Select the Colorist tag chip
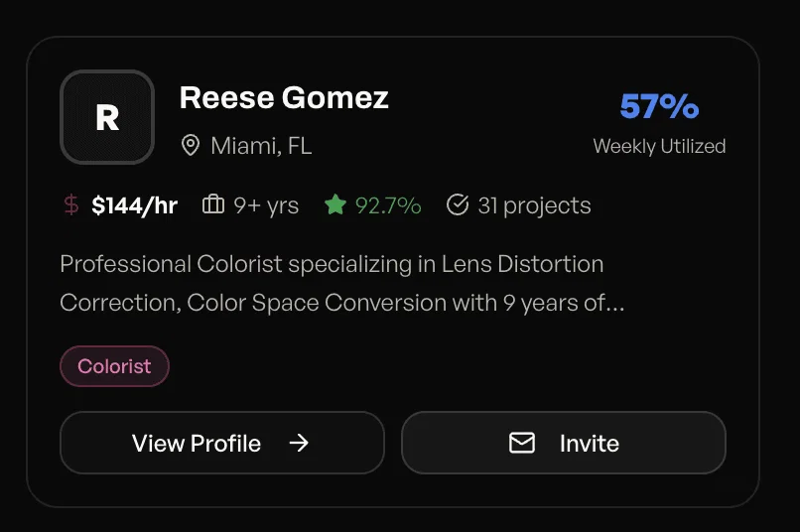 (114, 366)
